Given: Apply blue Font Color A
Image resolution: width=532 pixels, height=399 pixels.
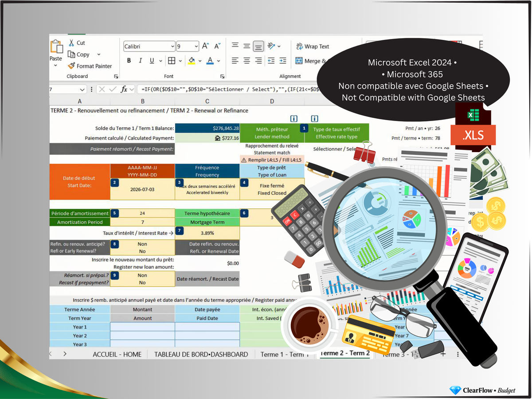Looking at the screenshot, I should coord(211,61).
